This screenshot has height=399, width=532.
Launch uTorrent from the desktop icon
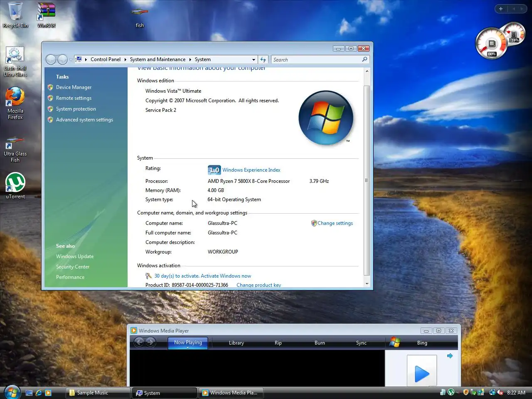15,185
